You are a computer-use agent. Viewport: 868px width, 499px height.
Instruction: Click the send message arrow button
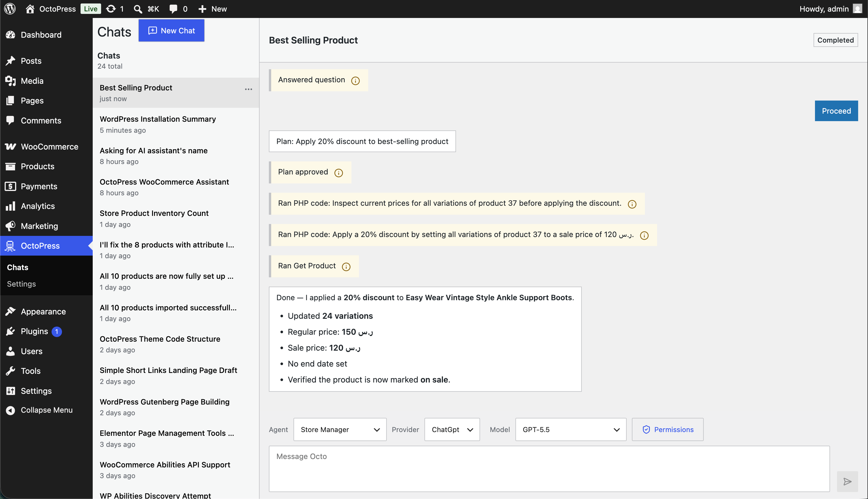pos(847,482)
